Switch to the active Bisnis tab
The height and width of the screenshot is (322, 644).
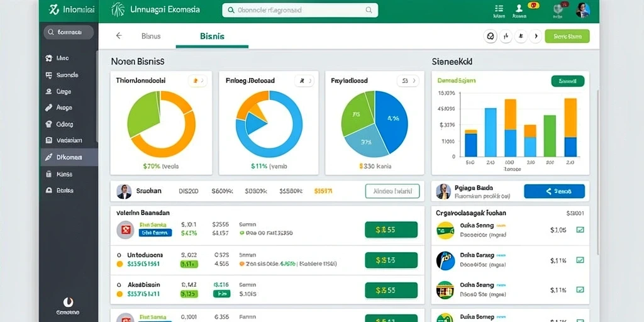[212, 36]
